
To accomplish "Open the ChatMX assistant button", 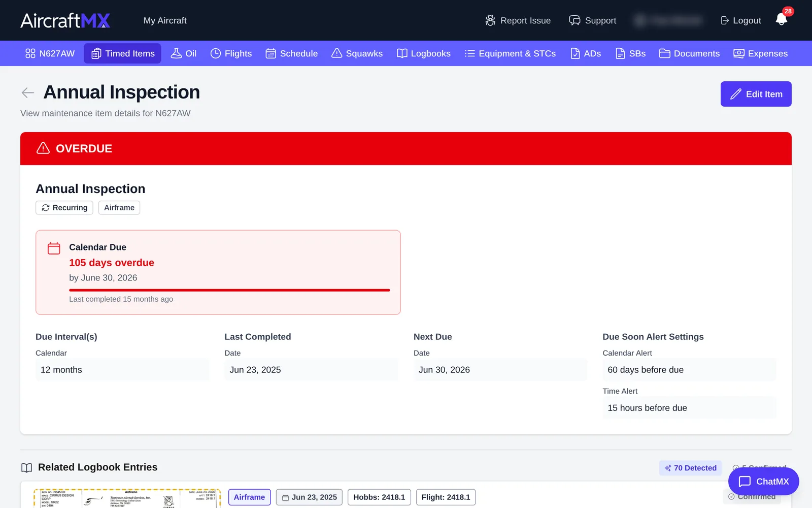I will tap(764, 481).
